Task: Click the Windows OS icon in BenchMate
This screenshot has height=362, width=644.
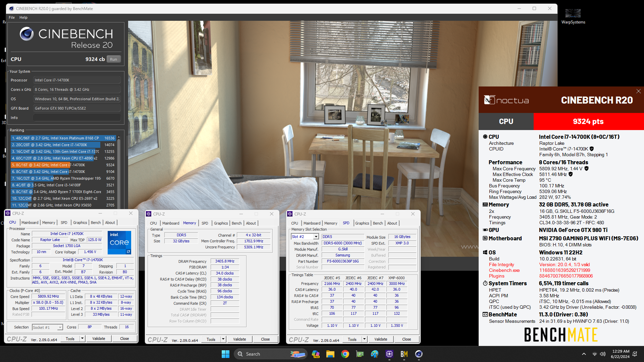Action: (485, 252)
